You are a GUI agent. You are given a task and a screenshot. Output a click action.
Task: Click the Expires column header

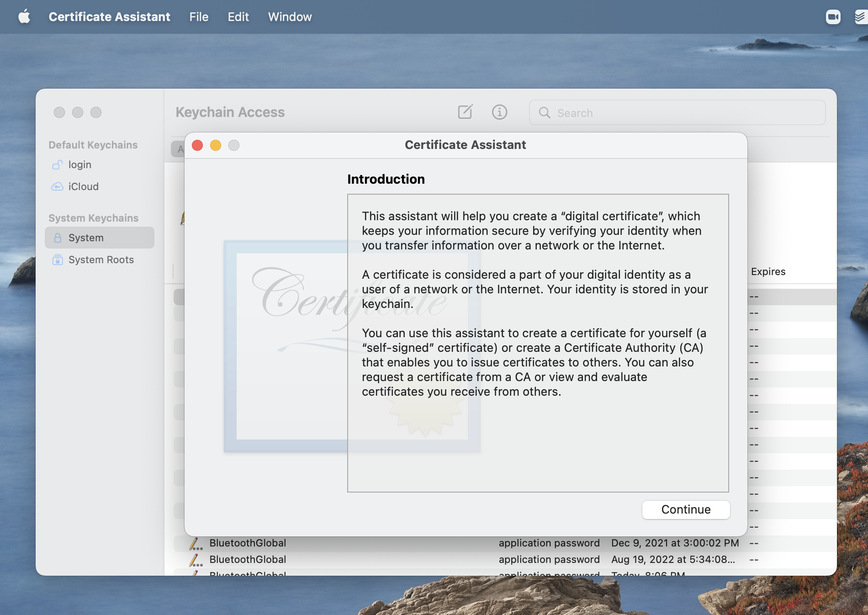pyautogui.click(x=768, y=271)
